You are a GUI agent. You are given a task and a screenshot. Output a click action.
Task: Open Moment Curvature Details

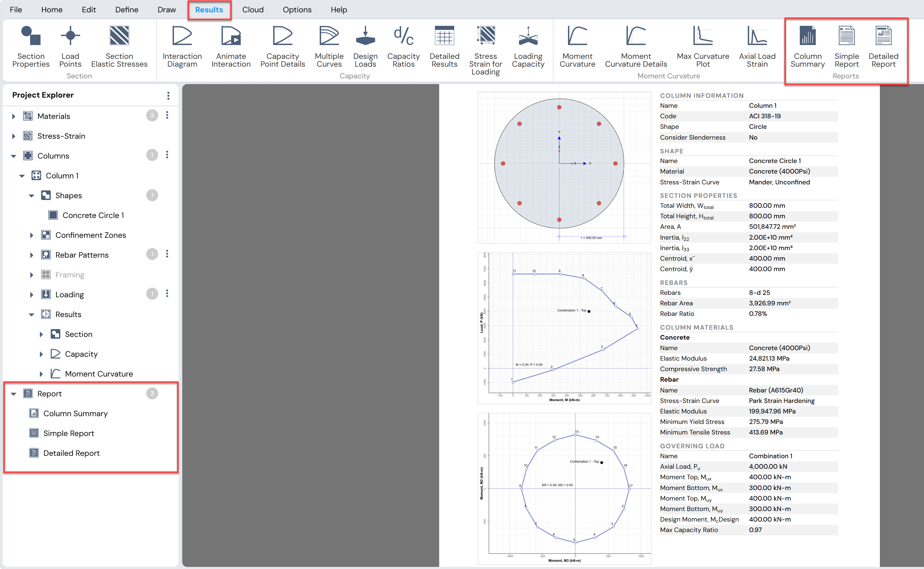[x=636, y=47]
